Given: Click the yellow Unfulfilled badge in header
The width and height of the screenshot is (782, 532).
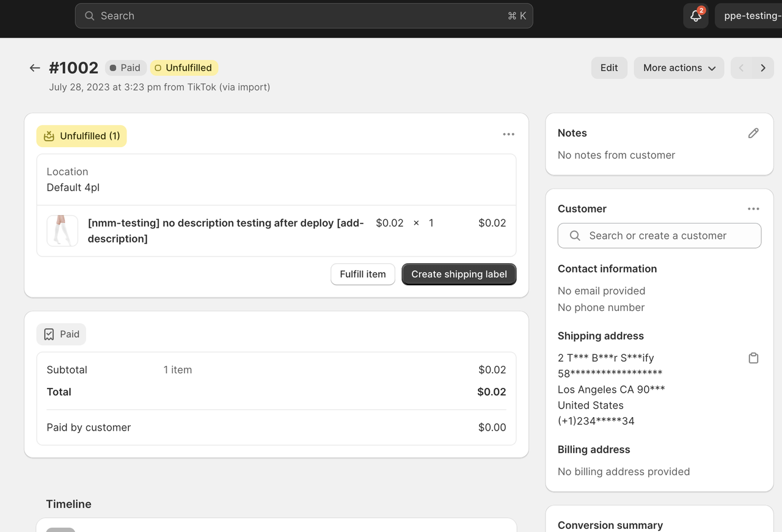Looking at the screenshot, I should pos(184,68).
